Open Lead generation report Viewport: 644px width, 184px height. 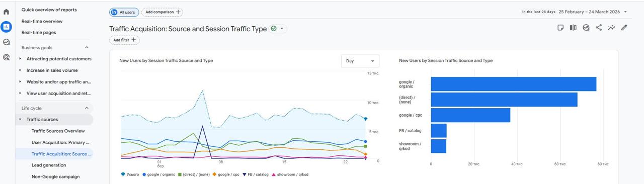[49, 165]
